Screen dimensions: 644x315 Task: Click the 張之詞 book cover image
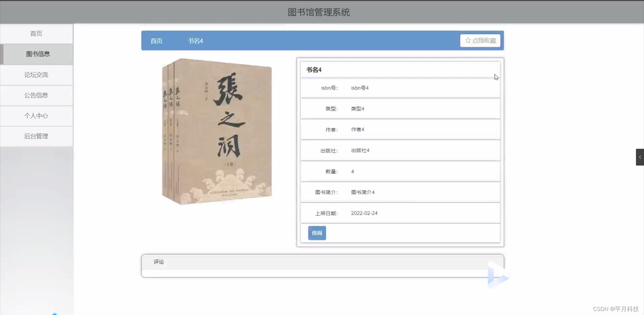[216, 131]
